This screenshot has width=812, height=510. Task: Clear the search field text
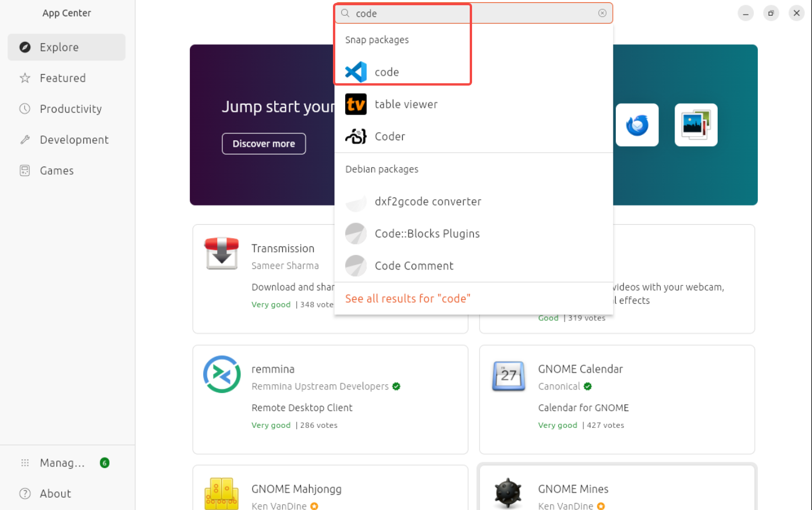[602, 13]
